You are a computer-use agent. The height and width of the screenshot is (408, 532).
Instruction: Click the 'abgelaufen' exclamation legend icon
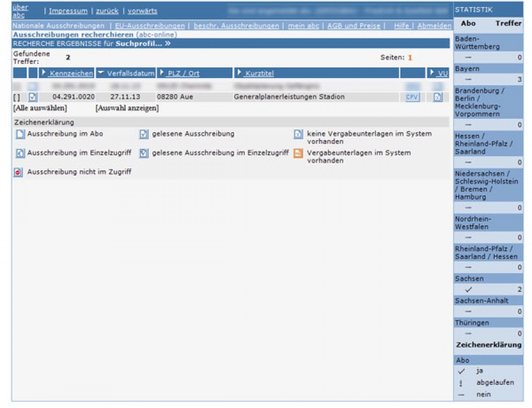point(460,383)
